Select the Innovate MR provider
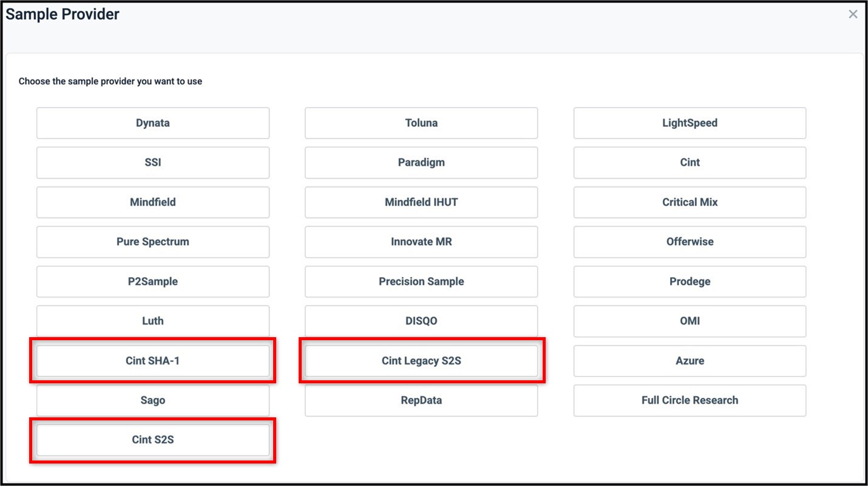The image size is (868, 486). click(421, 242)
